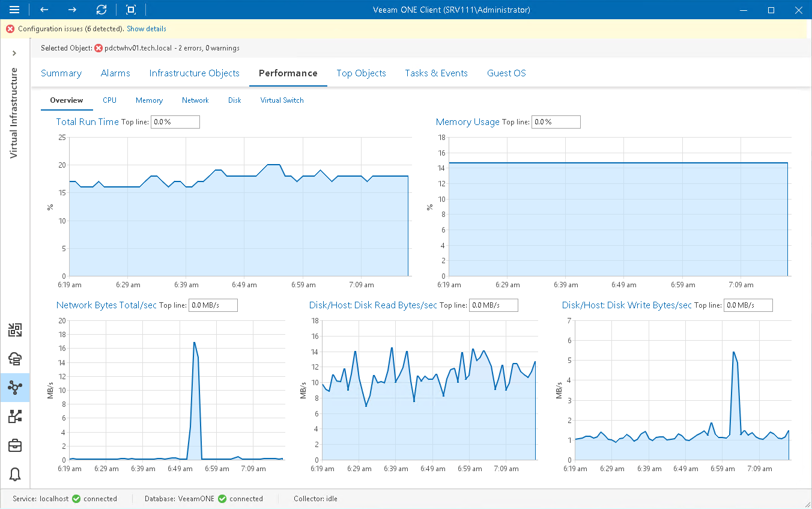Switch to the Alarms tab
812x509 pixels.
point(115,73)
